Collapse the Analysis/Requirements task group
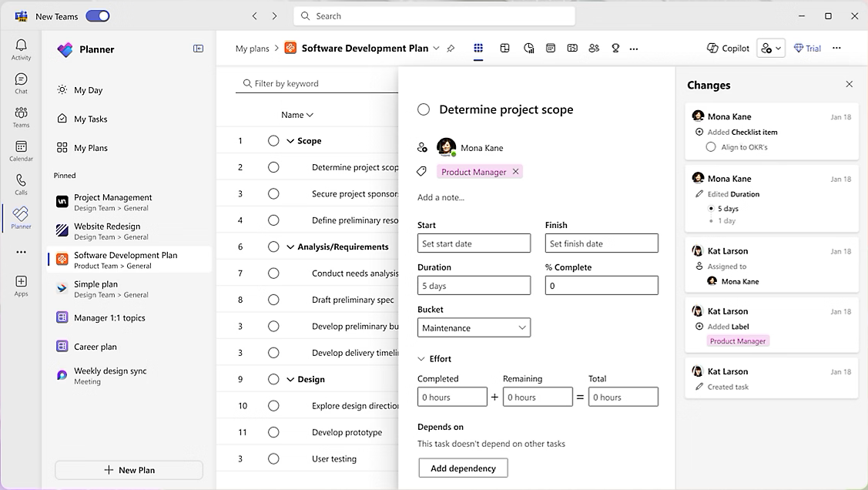The width and height of the screenshot is (868, 490). [290, 247]
